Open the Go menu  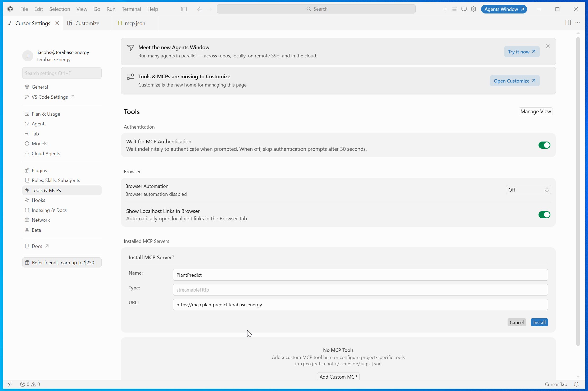(97, 9)
